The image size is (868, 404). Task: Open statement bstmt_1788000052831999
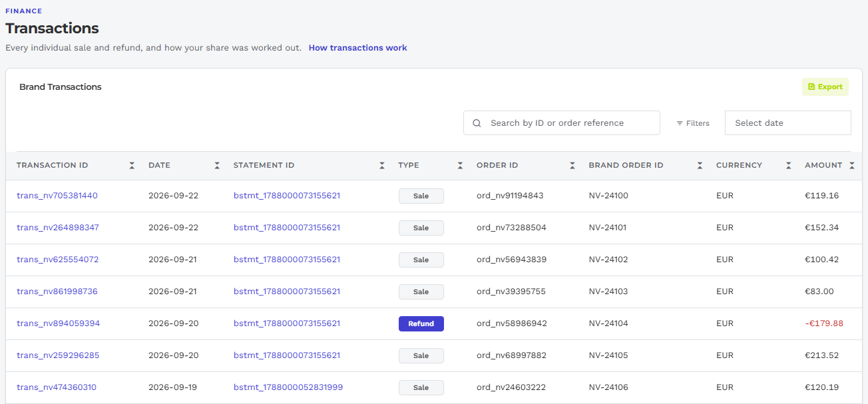click(x=288, y=387)
